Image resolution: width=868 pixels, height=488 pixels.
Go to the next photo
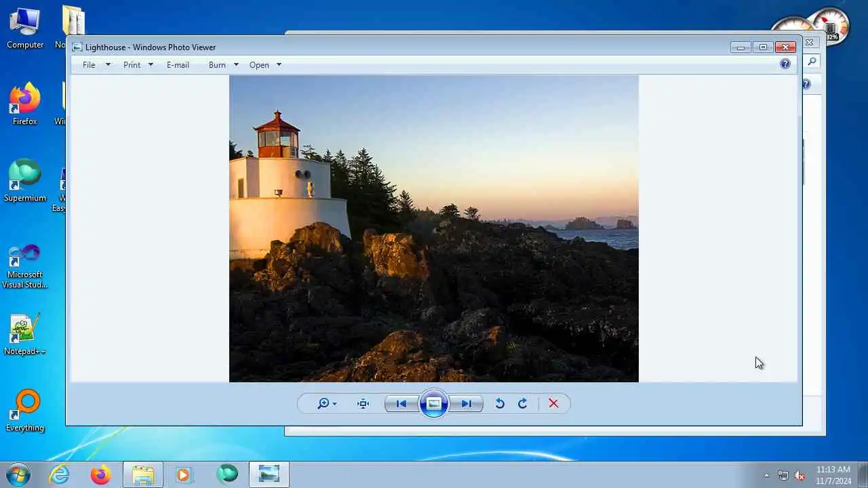(467, 403)
